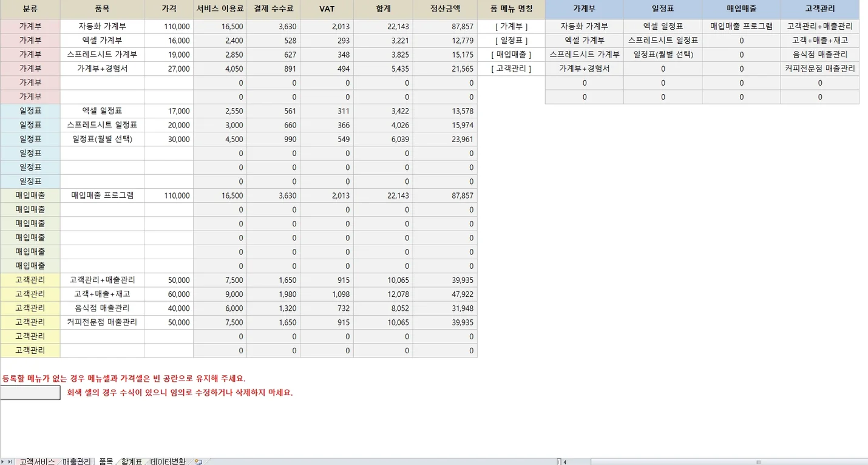Click the 정산금액 column header
The image size is (868, 465).
[445, 9]
